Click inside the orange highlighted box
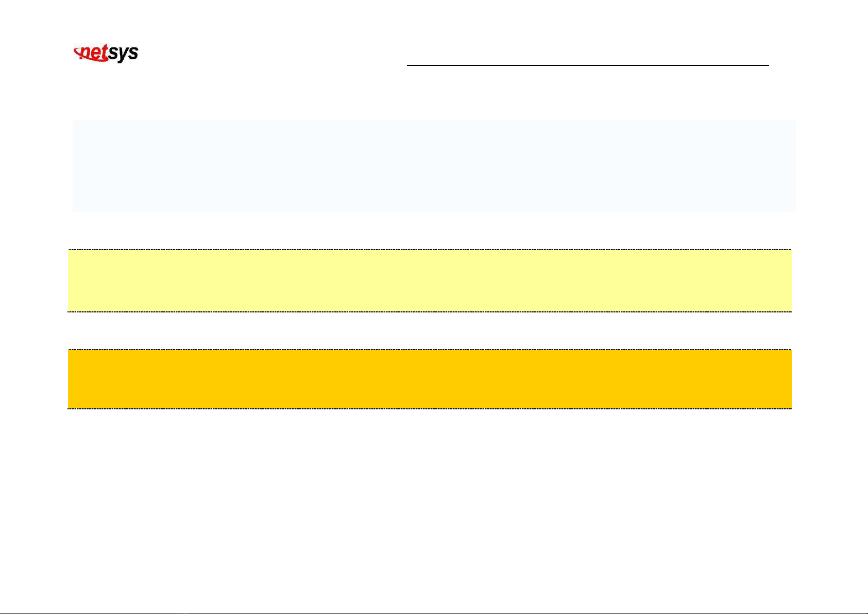This screenshot has height=614, width=868. pyautogui.click(x=430, y=379)
